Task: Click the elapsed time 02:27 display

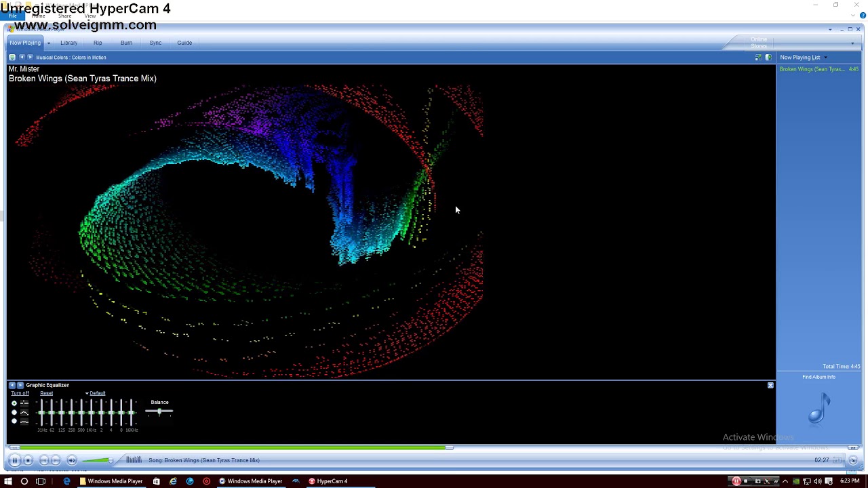Action: point(822,460)
